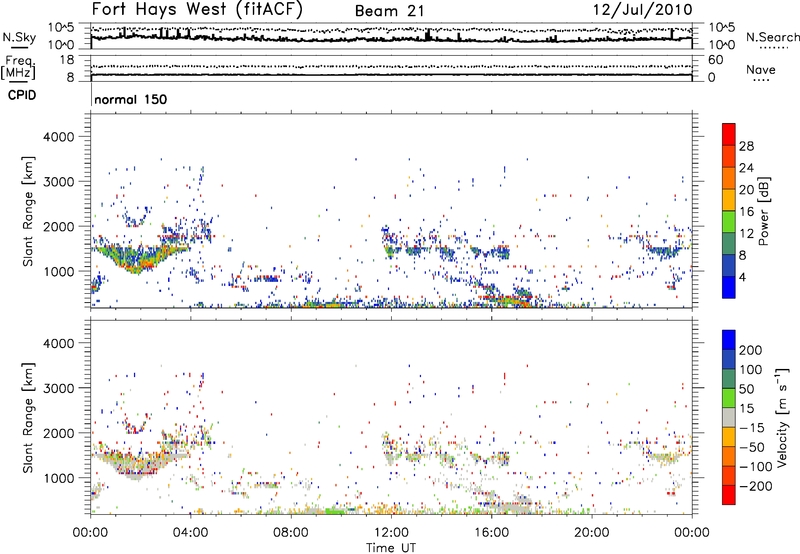
Task: Click the solid line sample under 'N.Sky'
Action: pos(19,47)
